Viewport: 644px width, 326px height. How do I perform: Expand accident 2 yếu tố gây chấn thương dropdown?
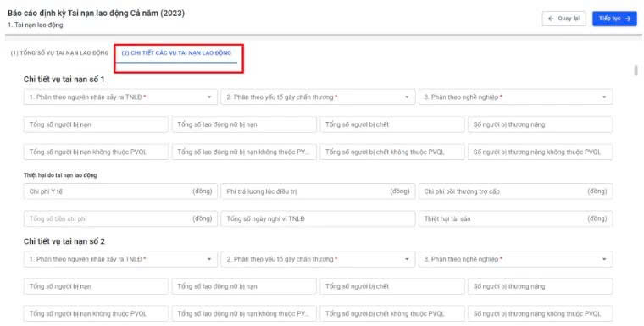click(x=318, y=259)
